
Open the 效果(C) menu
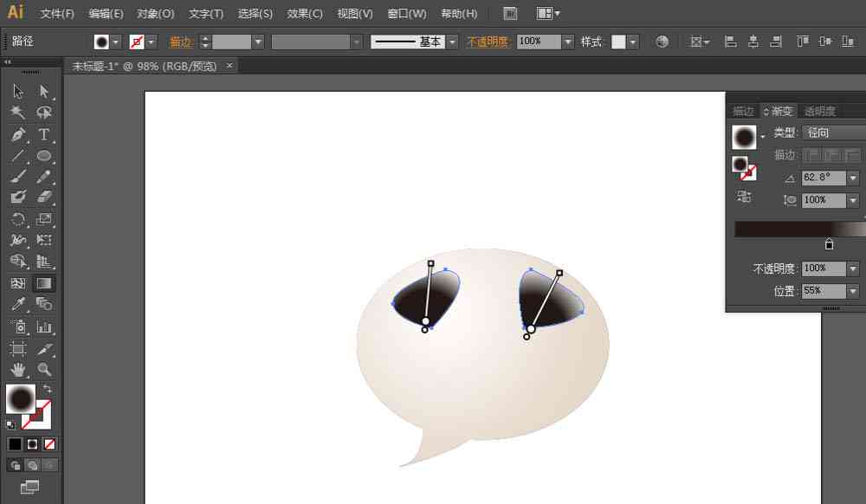pyautogui.click(x=304, y=13)
